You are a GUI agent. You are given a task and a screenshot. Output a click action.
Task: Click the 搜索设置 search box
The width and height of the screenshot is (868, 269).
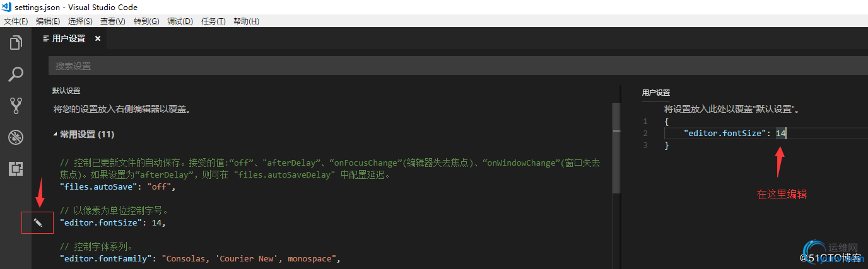pos(458,66)
